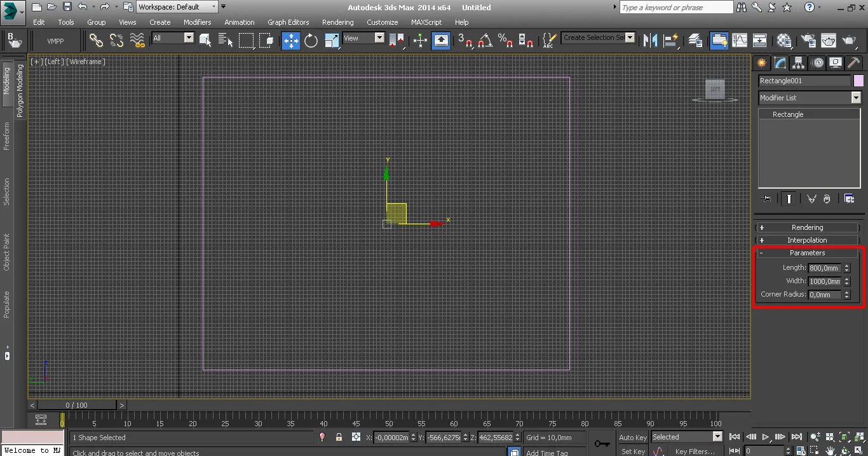Click the Auto Key button
Image resolution: width=868 pixels, height=456 pixels.
click(632, 437)
